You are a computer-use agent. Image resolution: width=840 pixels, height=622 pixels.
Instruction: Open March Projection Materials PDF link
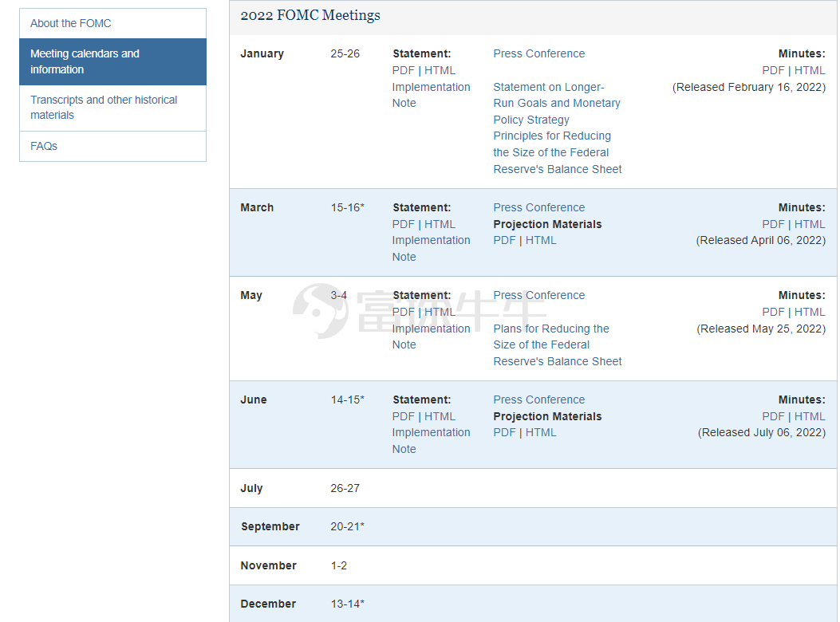pyautogui.click(x=504, y=241)
